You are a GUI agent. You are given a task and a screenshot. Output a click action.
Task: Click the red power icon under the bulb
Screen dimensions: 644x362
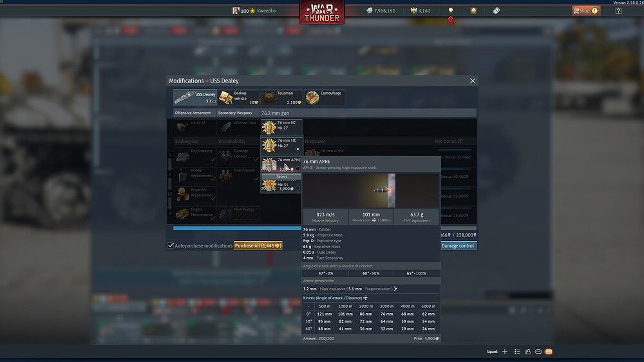[451, 20]
